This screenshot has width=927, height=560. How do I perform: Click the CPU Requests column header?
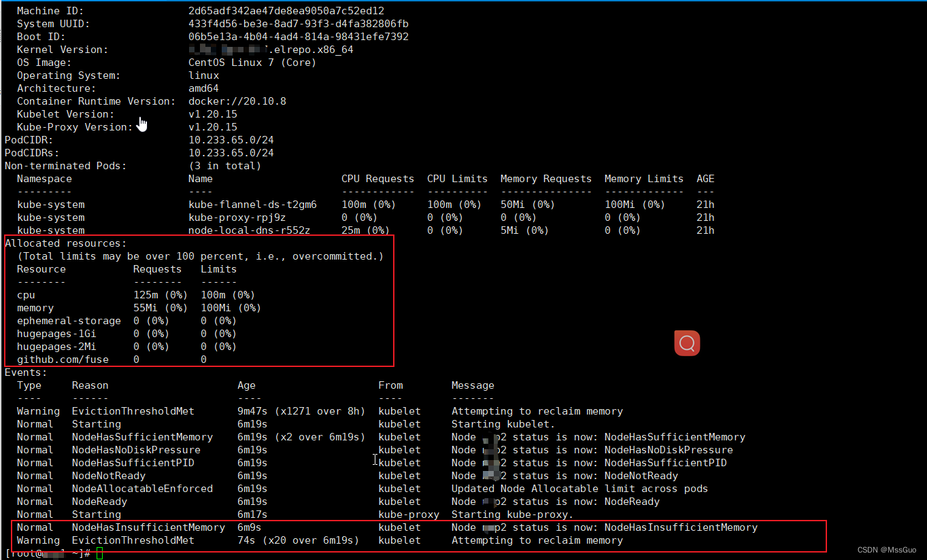point(377,179)
